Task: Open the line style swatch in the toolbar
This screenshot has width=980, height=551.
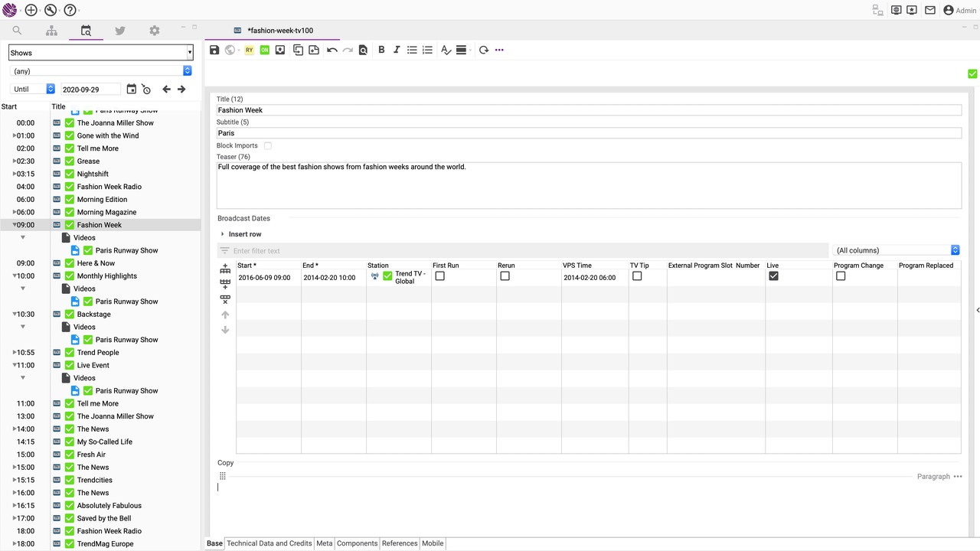Action: [461, 50]
